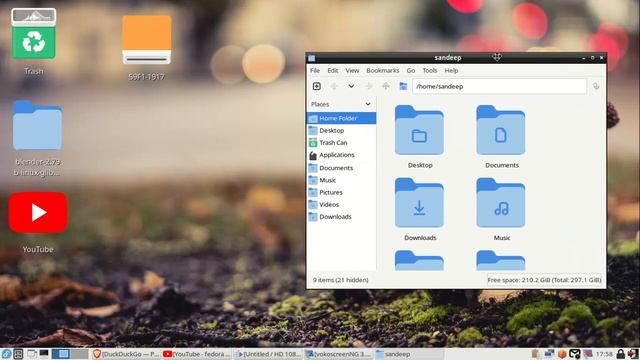Select Downloads in Places sidebar
The width and height of the screenshot is (640, 360).
coord(342,217)
